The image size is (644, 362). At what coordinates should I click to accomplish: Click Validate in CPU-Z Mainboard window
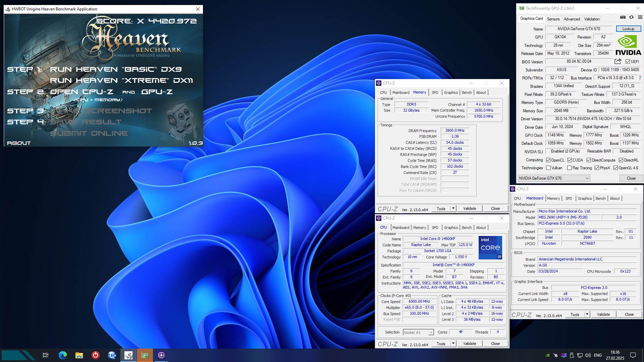(603, 314)
